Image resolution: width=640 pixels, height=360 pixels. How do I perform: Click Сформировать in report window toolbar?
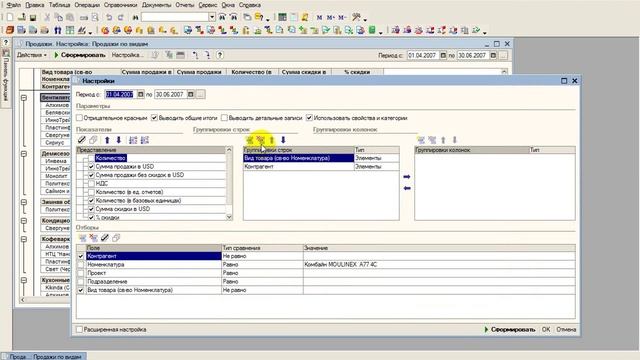pos(80,55)
